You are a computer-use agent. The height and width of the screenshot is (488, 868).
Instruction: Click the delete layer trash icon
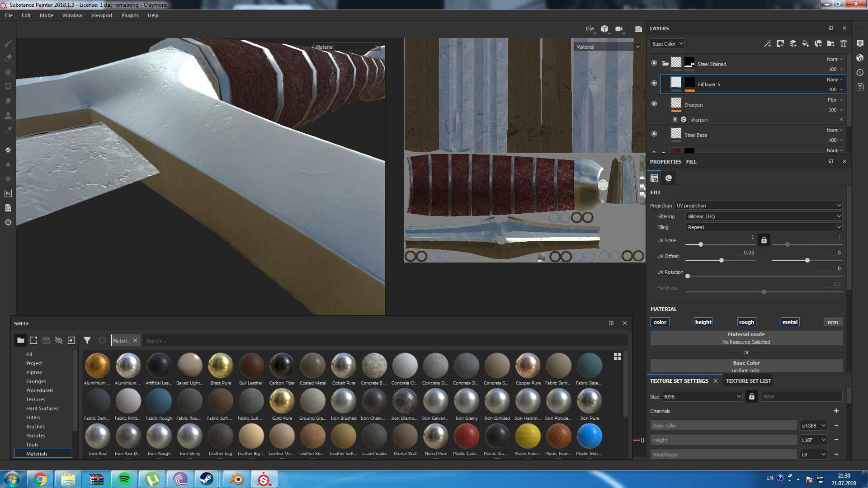[844, 43]
